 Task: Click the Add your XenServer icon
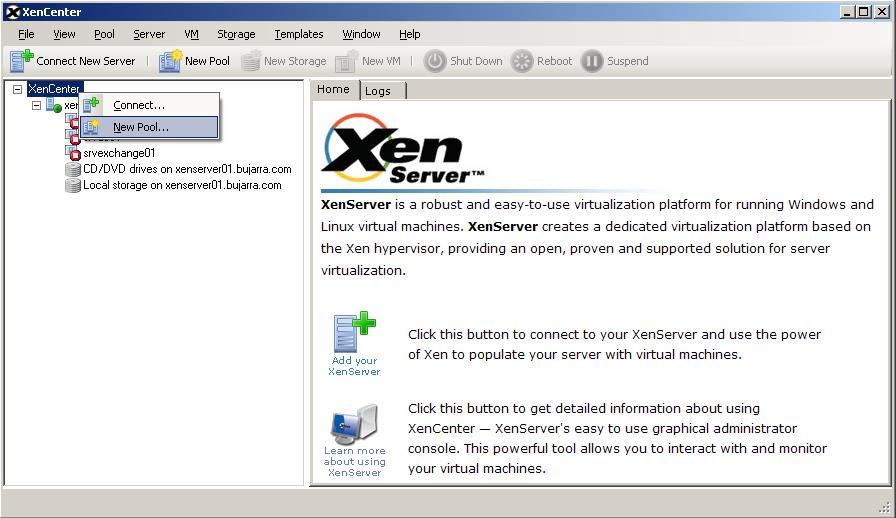click(x=354, y=332)
